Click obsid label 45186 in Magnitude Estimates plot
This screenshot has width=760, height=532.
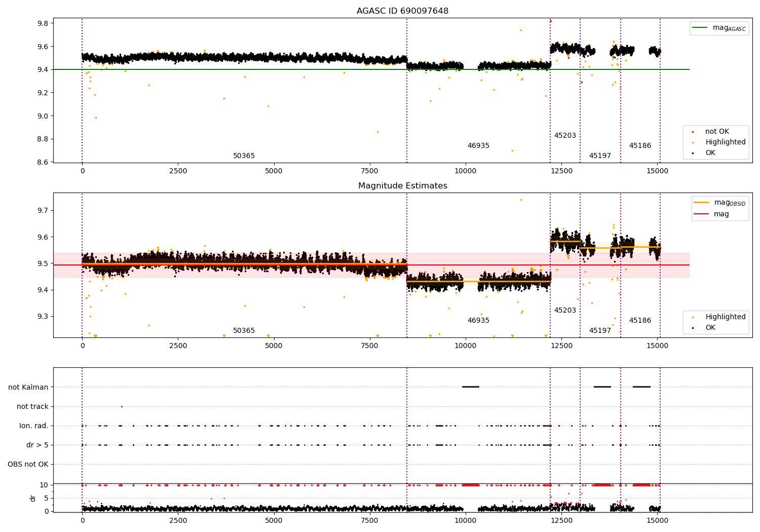pos(640,320)
